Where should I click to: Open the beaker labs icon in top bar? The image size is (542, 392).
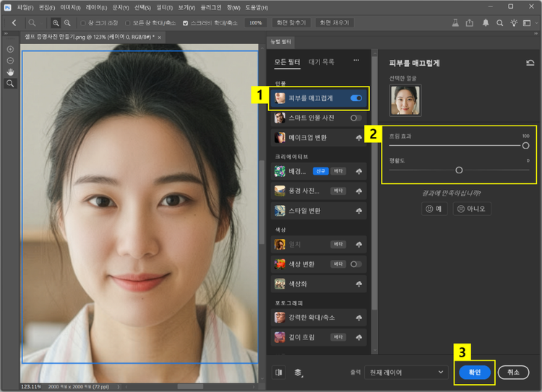[x=455, y=23]
